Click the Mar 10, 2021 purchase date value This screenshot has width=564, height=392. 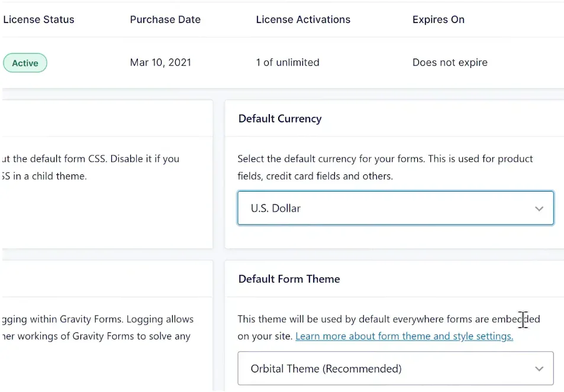160,63
